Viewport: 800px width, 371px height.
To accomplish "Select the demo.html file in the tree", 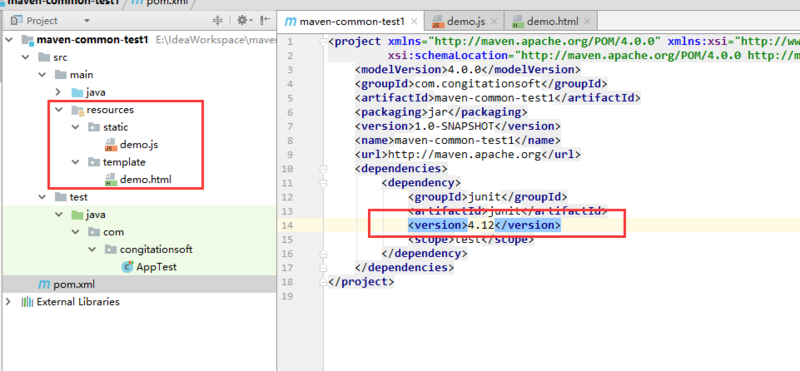I will (145, 179).
